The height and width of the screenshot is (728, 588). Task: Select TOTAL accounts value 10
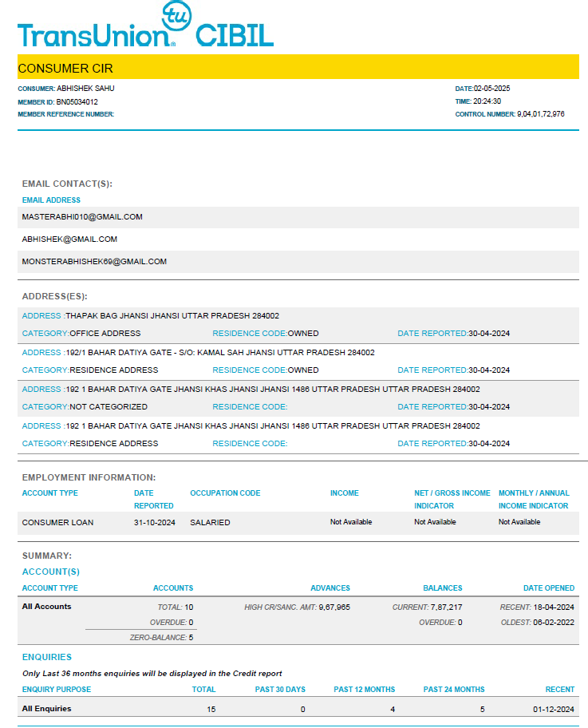[x=189, y=607]
